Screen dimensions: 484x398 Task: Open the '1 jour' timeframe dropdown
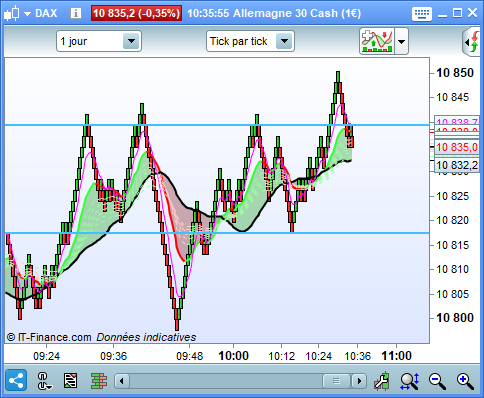click(99, 41)
